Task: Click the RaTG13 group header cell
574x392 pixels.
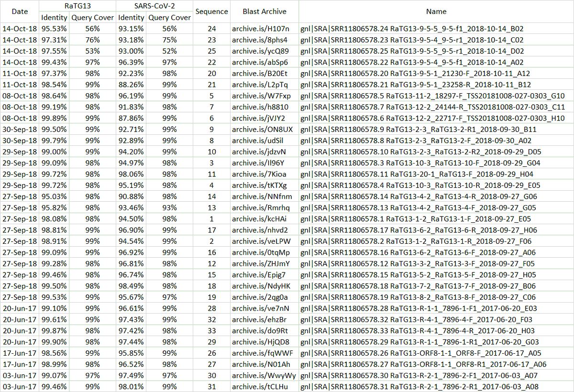Action: point(77,6)
